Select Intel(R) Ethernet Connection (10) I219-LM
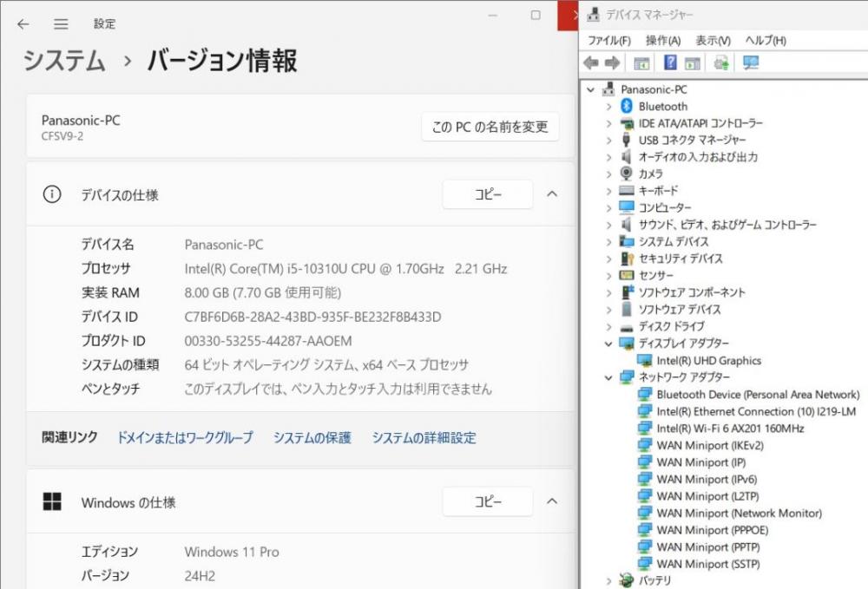Viewport: 868px width, 589px height. click(x=756, y=411)
